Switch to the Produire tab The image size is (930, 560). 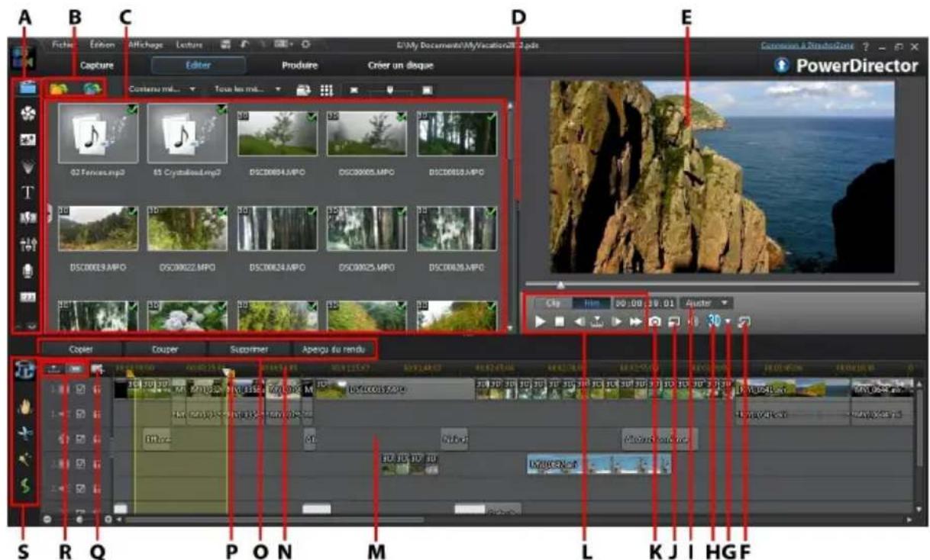299,66
